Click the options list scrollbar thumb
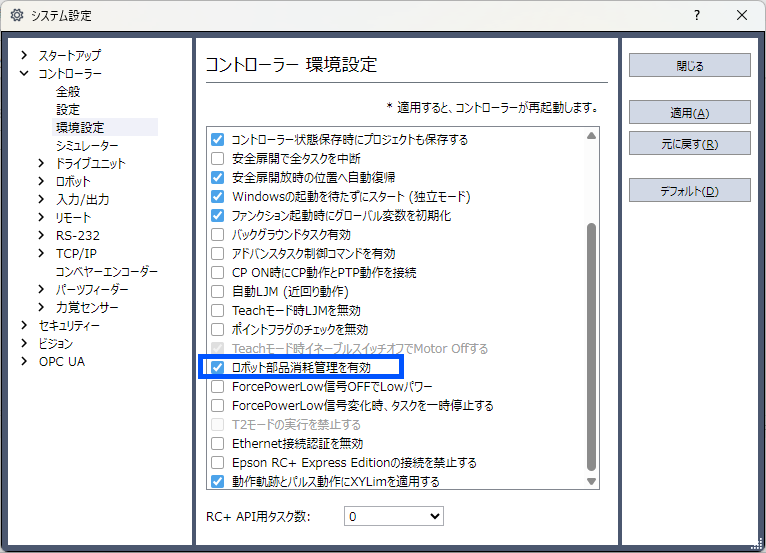This screenshot has height=553, width=766. coord(591,347)
